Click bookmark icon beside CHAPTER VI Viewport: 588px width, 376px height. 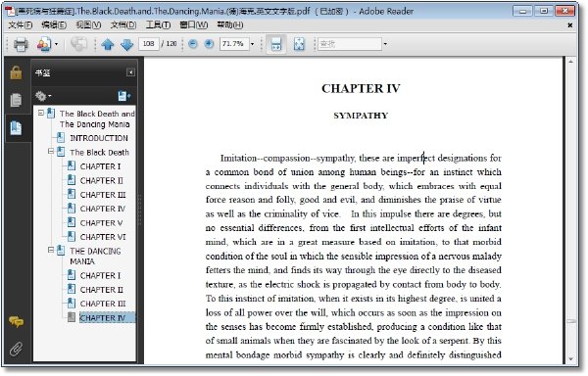pyautogui.click(x=72, y=236)
